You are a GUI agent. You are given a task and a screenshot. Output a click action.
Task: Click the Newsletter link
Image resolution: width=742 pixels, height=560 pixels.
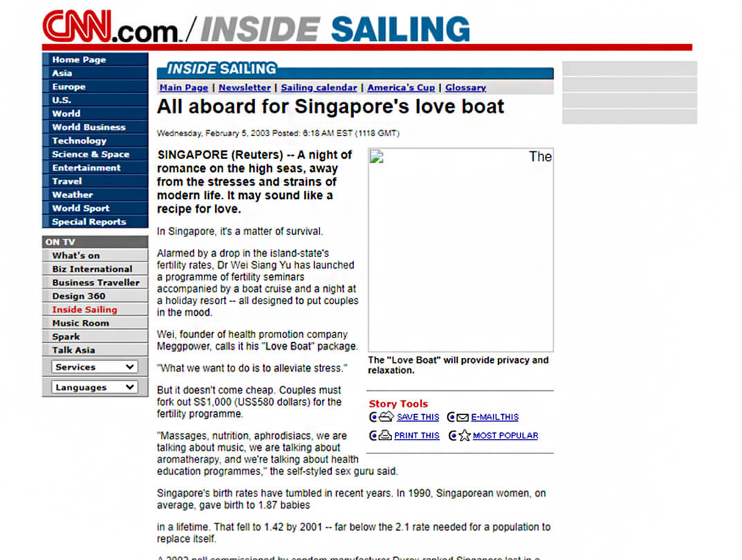point(245,88)
